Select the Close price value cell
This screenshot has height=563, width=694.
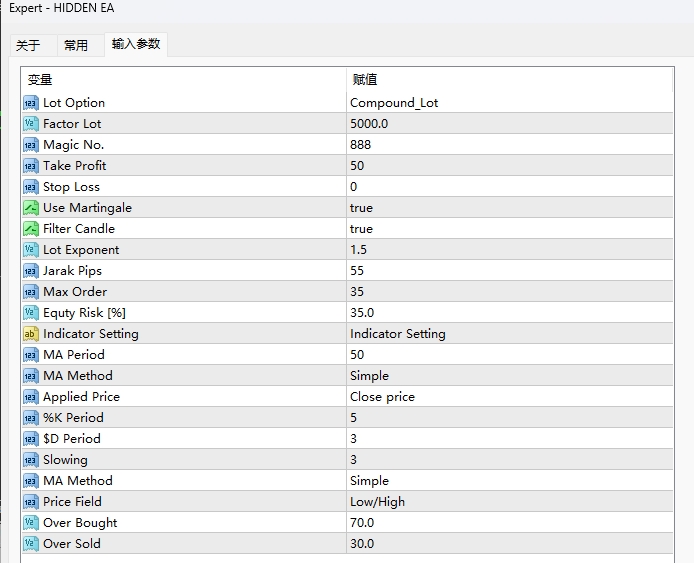point(382,397)
